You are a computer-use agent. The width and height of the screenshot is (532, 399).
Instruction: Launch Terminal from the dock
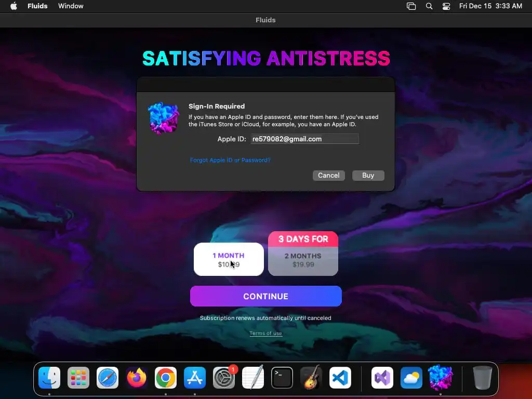tap(282, 377)
